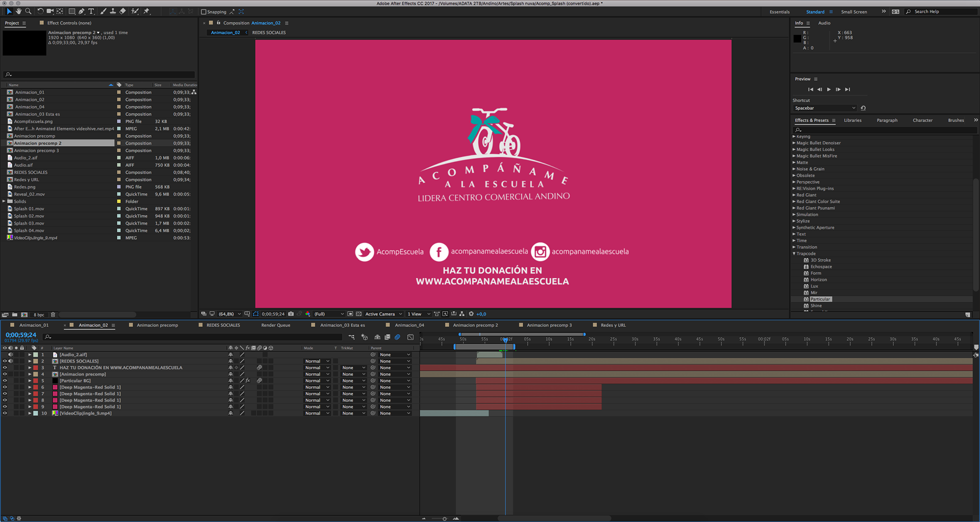Screen dimensions: 980x522
Task: Select the Brush tool
Action: tap(104, 11)
